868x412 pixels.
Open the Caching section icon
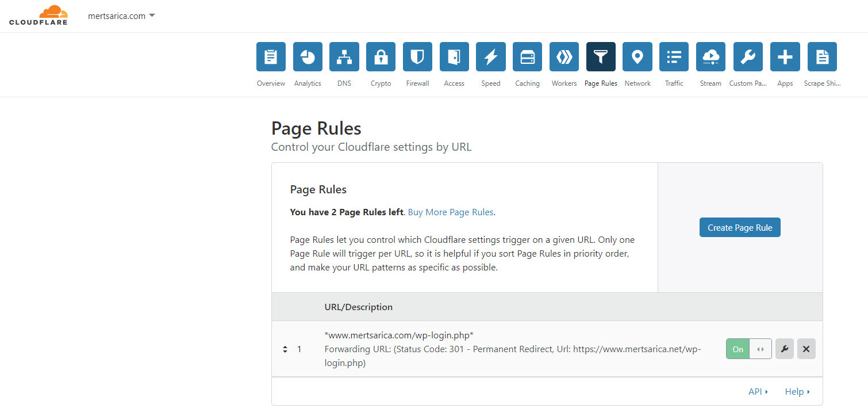coord(527,57)
